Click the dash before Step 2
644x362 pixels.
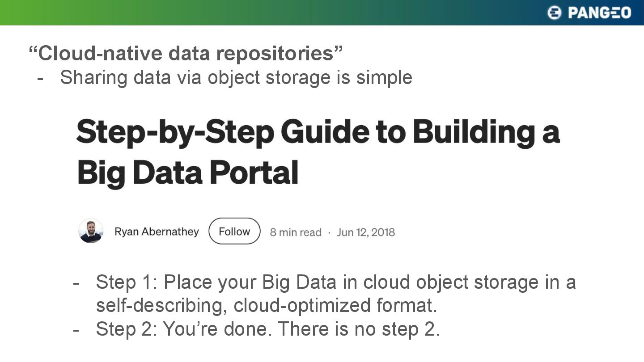coord(76,330)
